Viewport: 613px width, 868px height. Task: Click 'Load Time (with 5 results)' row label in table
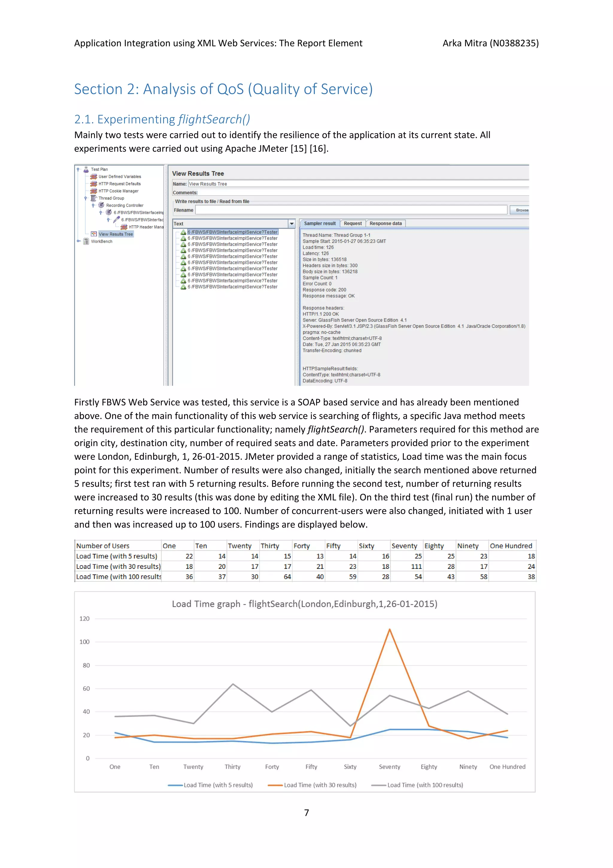[x=117, y=556]
